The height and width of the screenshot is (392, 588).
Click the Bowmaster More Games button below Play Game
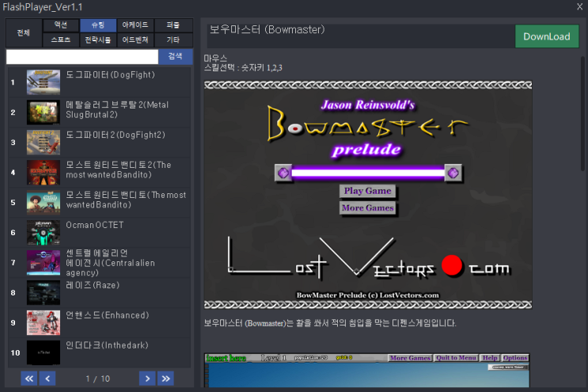(367, 207)
